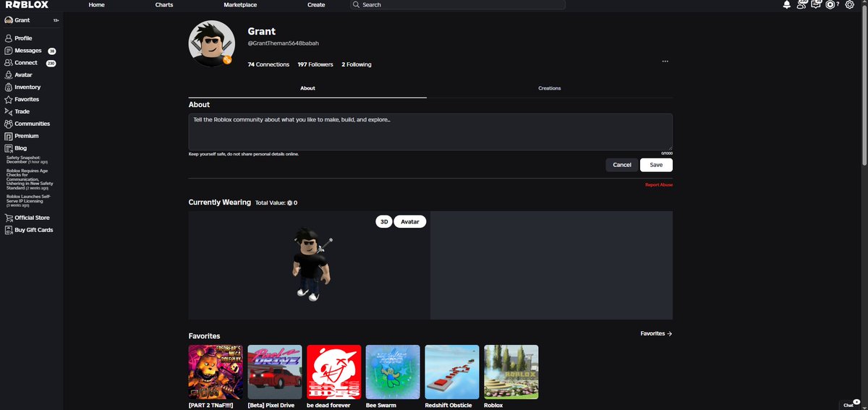Click the Total Value Robux text

(276, 203)
